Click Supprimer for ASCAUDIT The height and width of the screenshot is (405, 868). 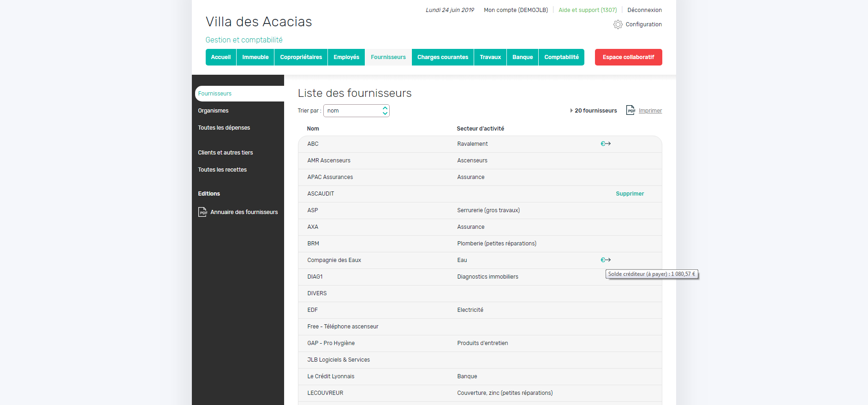(630, 194)
